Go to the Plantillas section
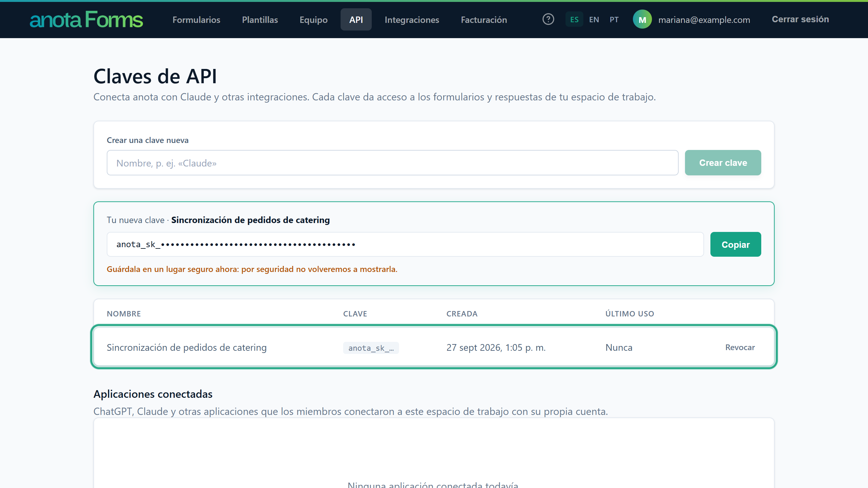868x488 pixels. tap(260, 20)
